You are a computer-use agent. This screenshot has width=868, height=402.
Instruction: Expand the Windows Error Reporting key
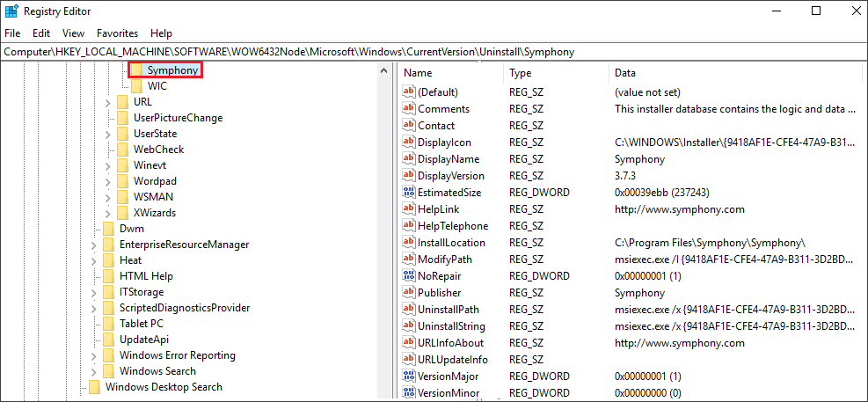point(94,354)
